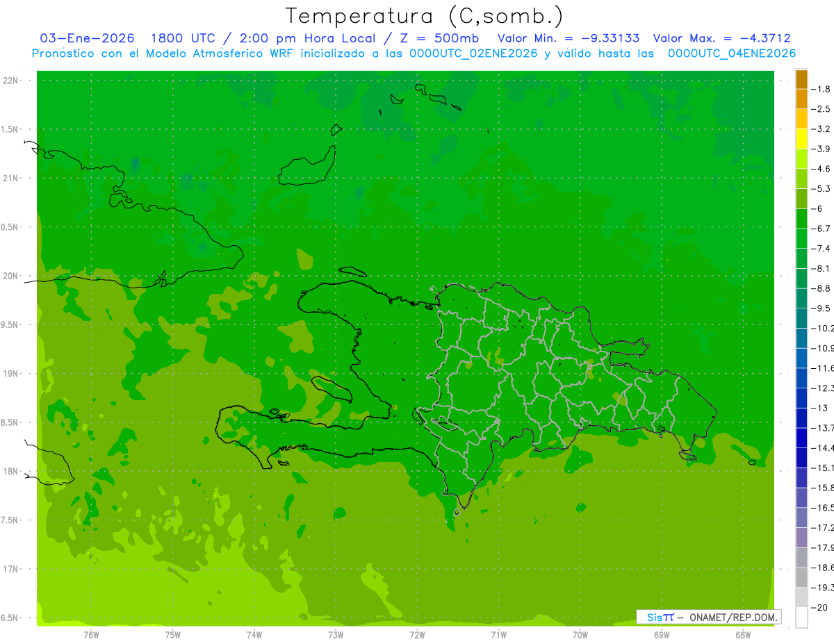Click the longitude label "75W"
This screenshot has width=834, height=644.
pyautogui.click(x=173, y=634)
